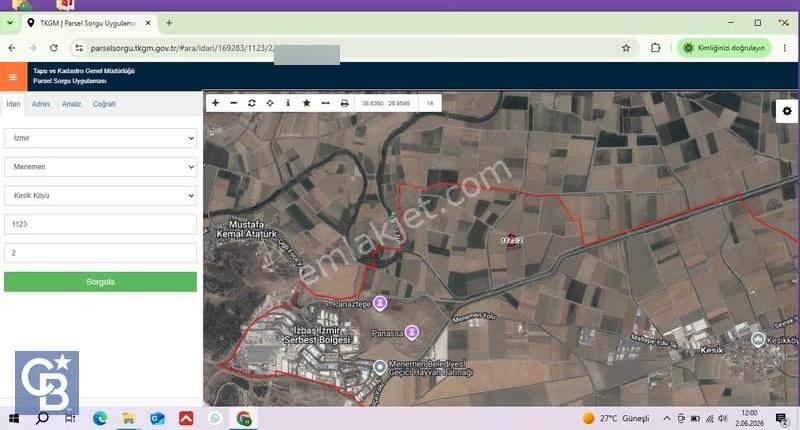The width and height of the screenshot is (800, 430).
Task: Select the measure distance line tool
Action: [326, 103]
